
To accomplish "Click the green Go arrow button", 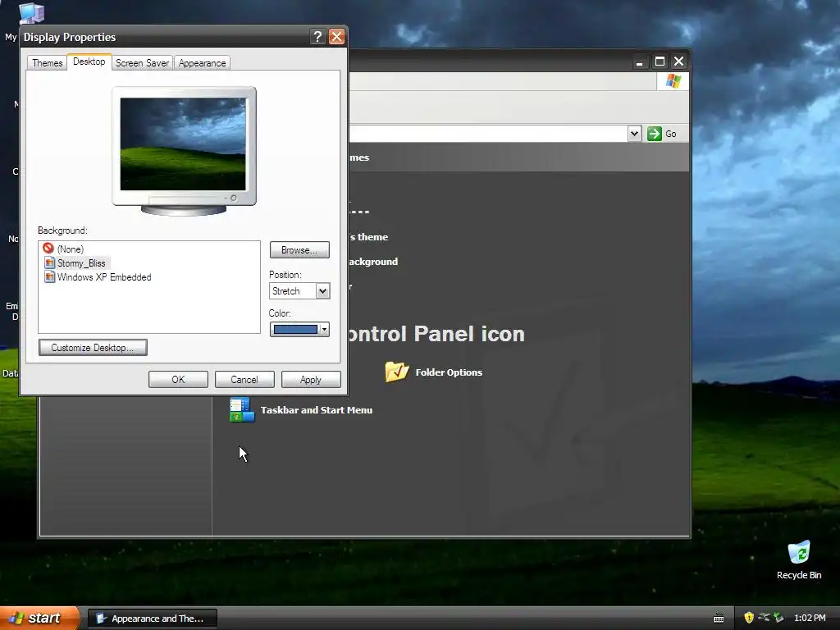I will coord(655,134).
